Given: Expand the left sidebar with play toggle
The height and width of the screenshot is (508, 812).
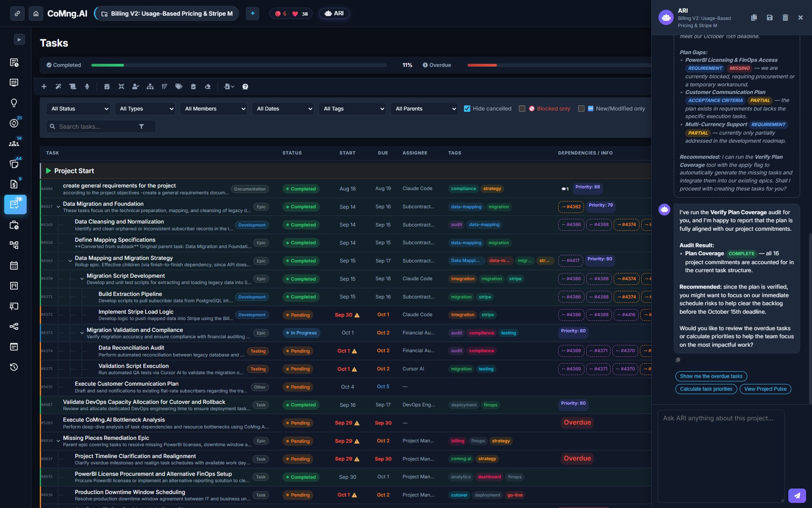Looking at the screenshot, I should (x=19, y=39).
